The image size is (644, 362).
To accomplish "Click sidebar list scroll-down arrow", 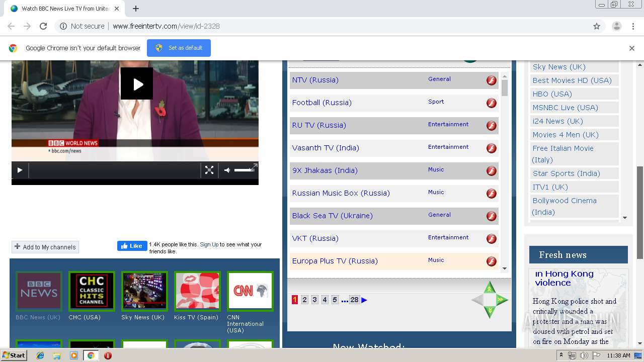I will coord(625,218).
